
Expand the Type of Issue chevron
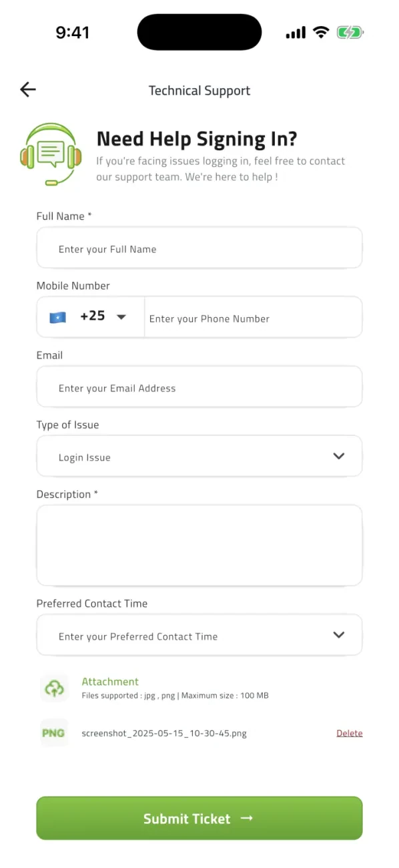(x=339, y=456)
